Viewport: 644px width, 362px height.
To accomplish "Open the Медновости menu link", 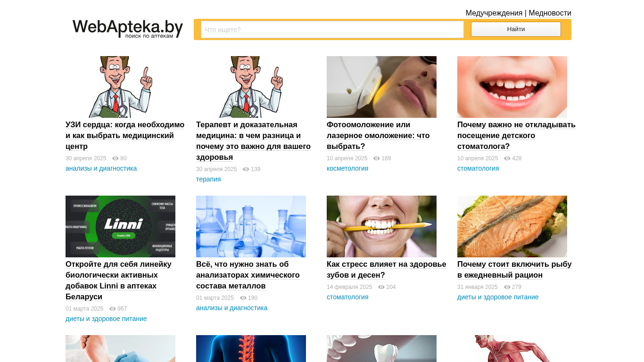I will tap(550, 13).
